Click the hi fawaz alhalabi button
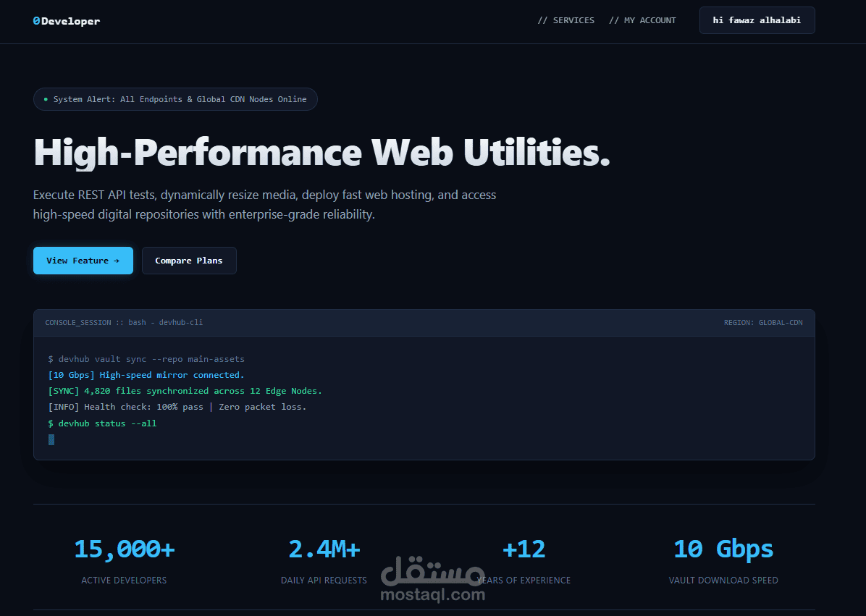The image size is (866, 616). click(x=757, y=20)
